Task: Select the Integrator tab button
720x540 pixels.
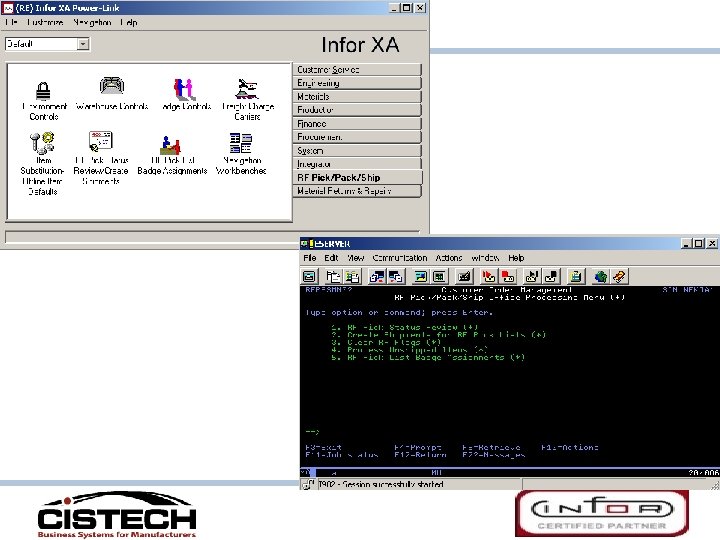Action: (357, 164)
